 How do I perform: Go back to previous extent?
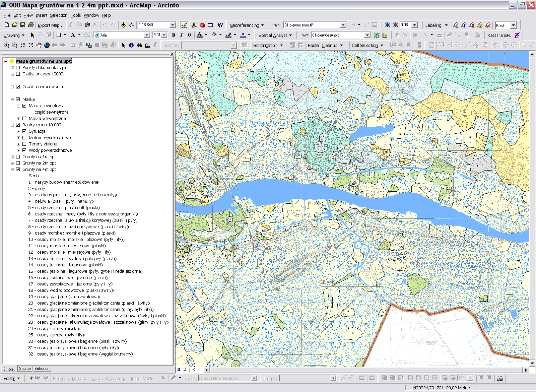(55, 45)
